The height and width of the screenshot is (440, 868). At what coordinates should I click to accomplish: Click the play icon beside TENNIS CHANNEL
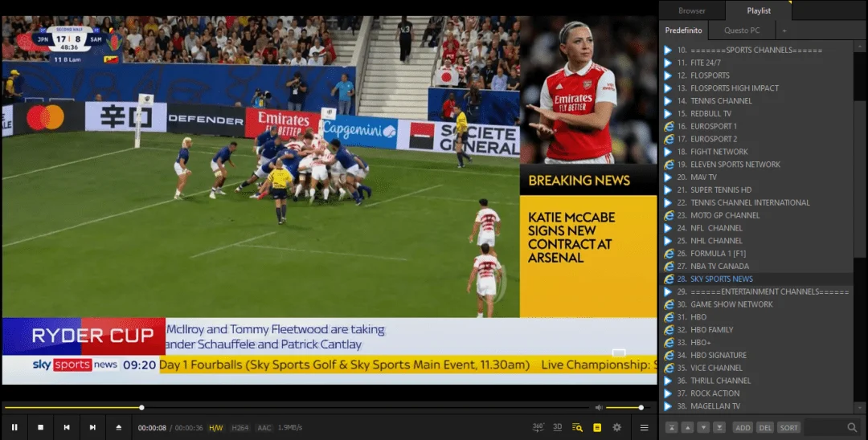(668, 100)
